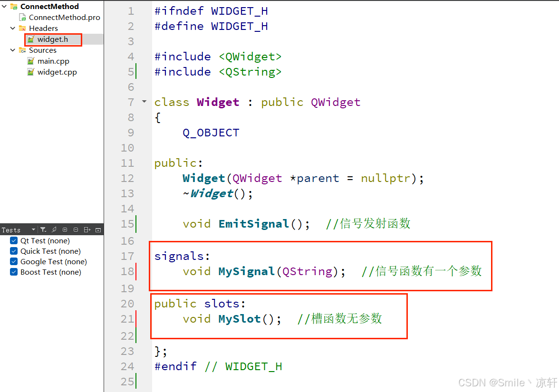Expand all tests with the plus icon
Image resolution: width=559 pixels, height=392 pixels.
[x=65, y=230]
